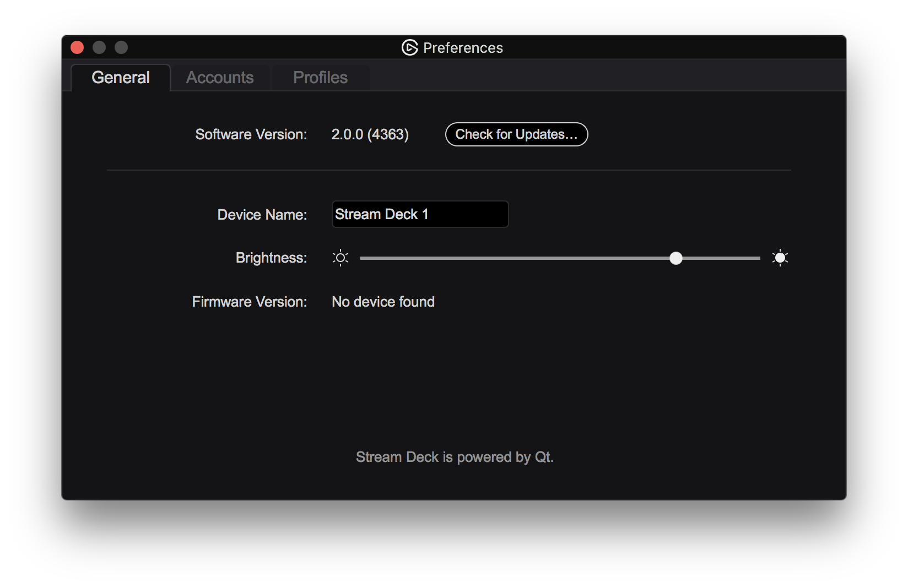The height and width of the screenshot is (588, 908).
Task: Click the Elgato logo in the title bar
Action: point(409,48)
